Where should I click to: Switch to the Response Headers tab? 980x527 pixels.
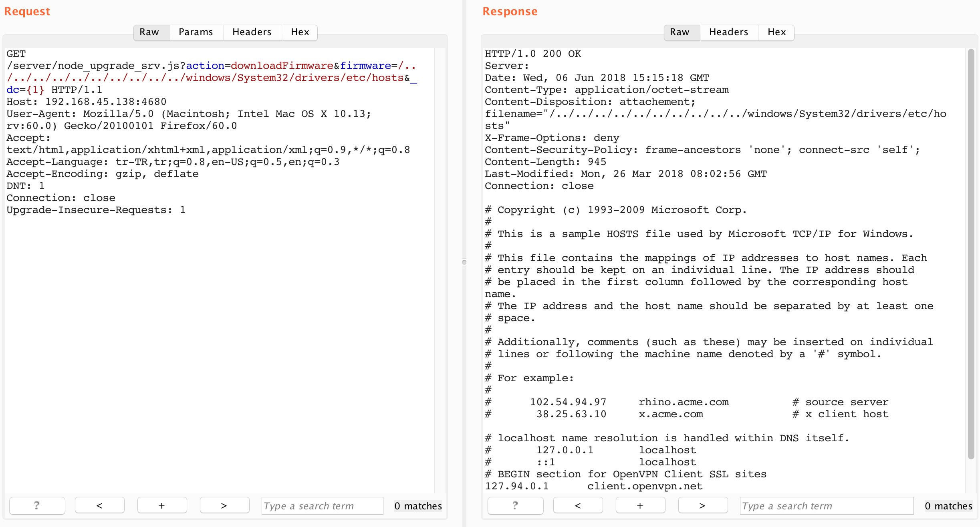tap(729, 32)
